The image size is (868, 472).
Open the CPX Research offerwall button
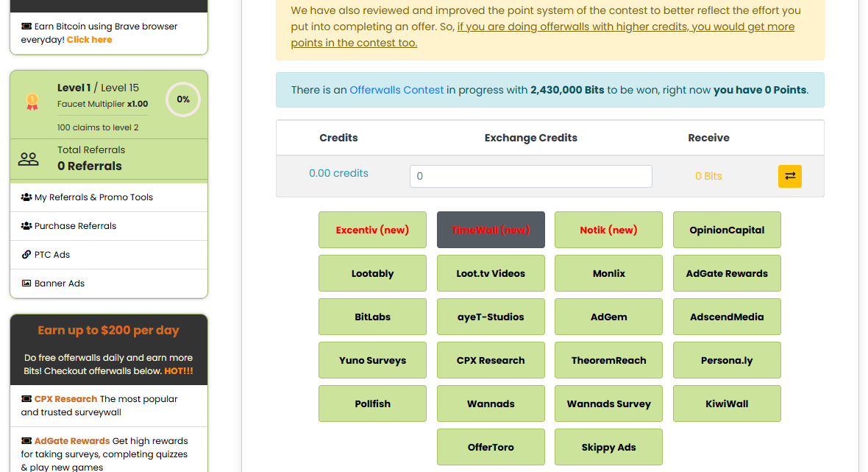pos(491,360)
